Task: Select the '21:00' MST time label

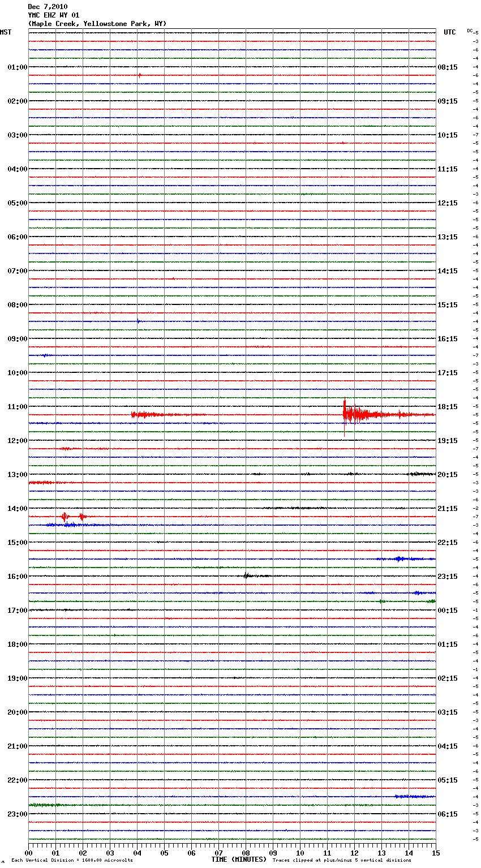Action: pyautogui.click(x=18, y=746)
